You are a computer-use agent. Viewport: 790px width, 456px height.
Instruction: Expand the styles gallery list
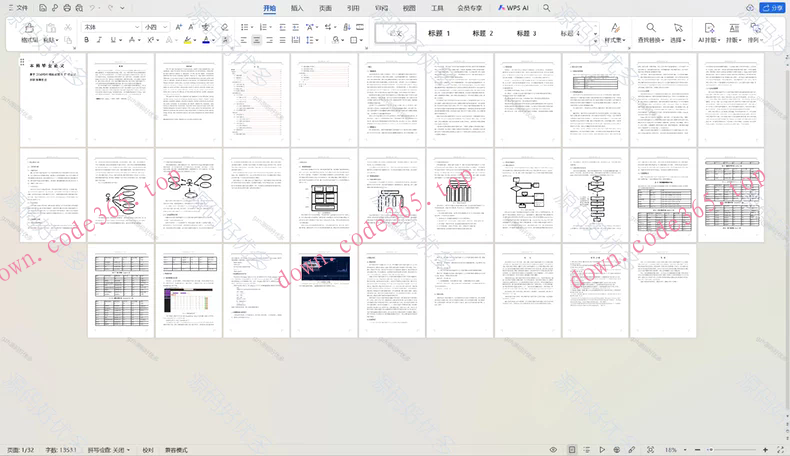pos(596,39)
